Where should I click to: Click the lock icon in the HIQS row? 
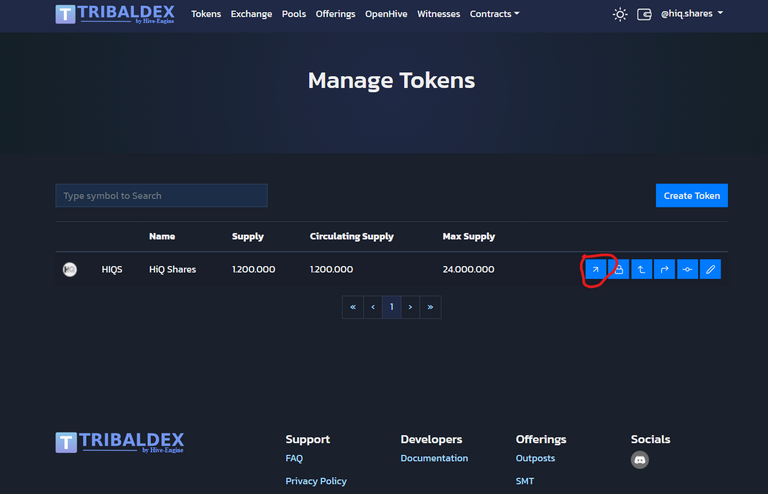point(619,269)
